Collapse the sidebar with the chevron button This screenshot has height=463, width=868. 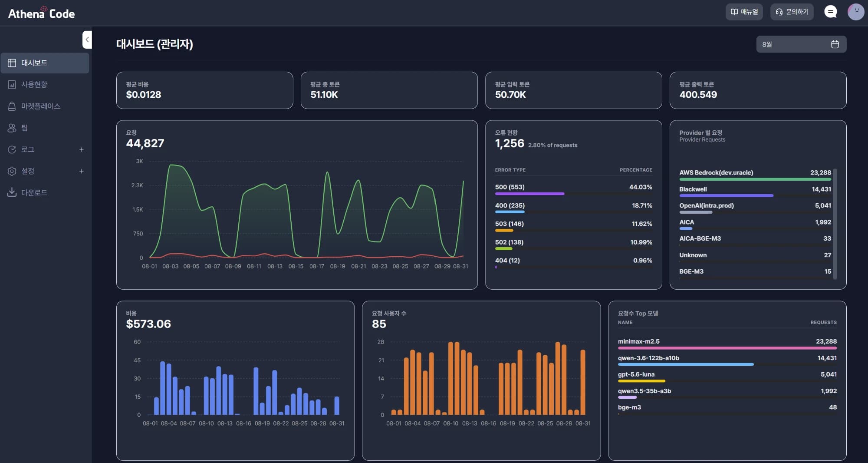[87, 40]
